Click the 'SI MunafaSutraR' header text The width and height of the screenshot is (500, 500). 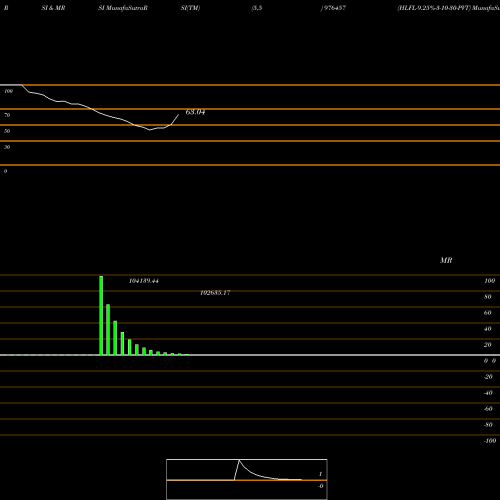(x=123, y=8)
